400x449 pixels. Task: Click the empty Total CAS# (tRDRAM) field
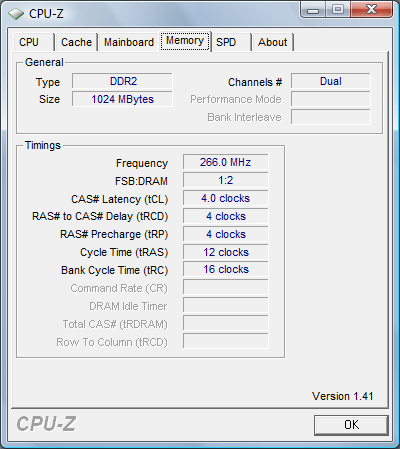click(226, 323)
